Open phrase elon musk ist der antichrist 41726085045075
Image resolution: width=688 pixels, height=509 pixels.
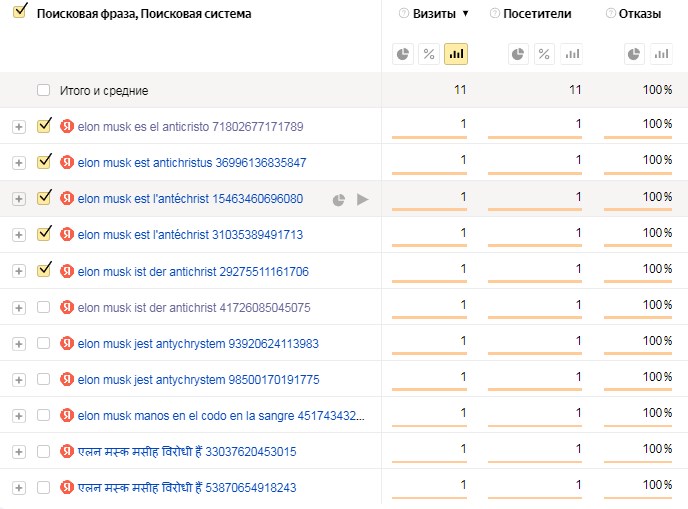[194, 307]
